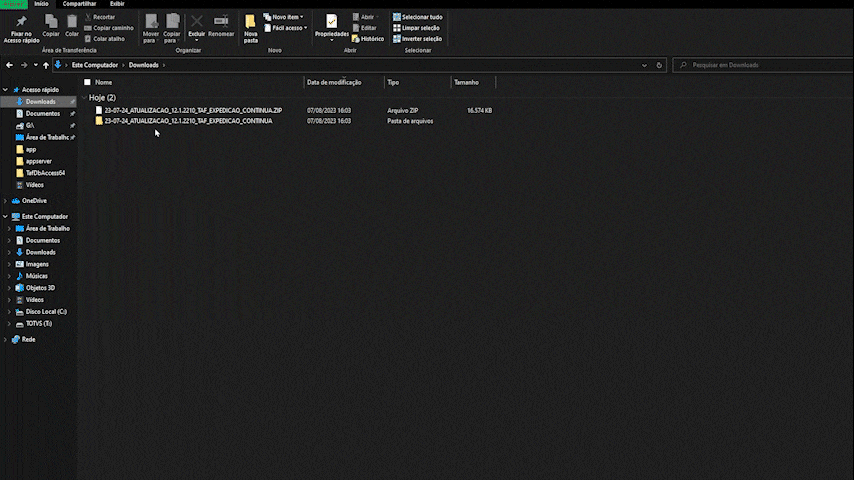Open the appserver folder in sidebar

tap(39, 161)
